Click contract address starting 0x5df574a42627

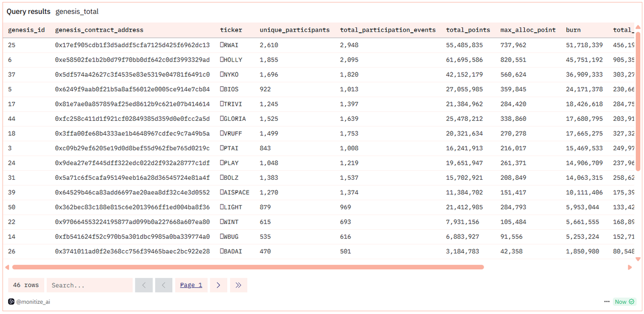click(133, 75)
